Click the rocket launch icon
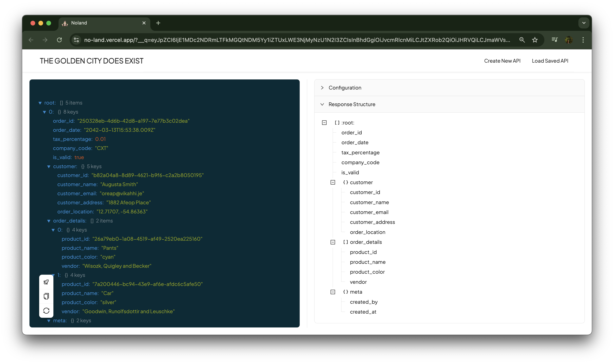Image resolution: width=614 pixels, height=364 pixels. 46,282
